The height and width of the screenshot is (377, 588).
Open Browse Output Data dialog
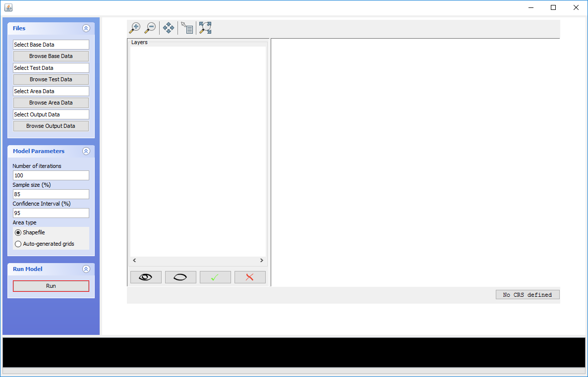tap(51, 126)
